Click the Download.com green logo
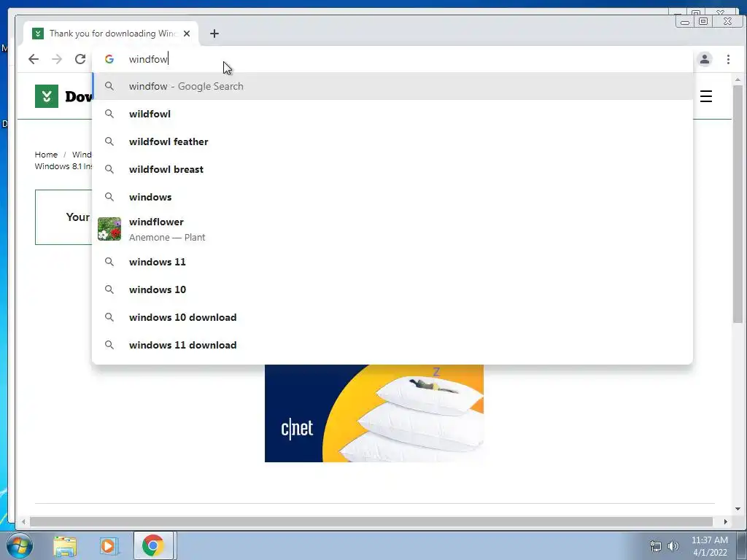 (47, 96)
